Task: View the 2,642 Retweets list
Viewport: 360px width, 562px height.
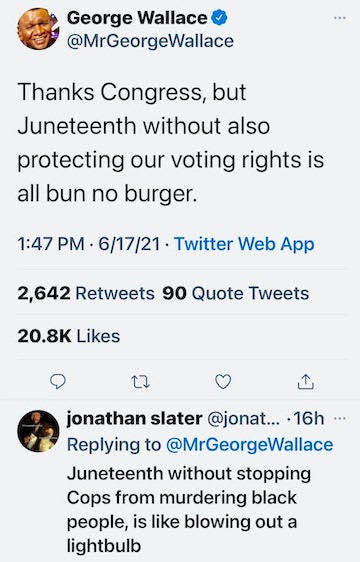Action: 86,293
